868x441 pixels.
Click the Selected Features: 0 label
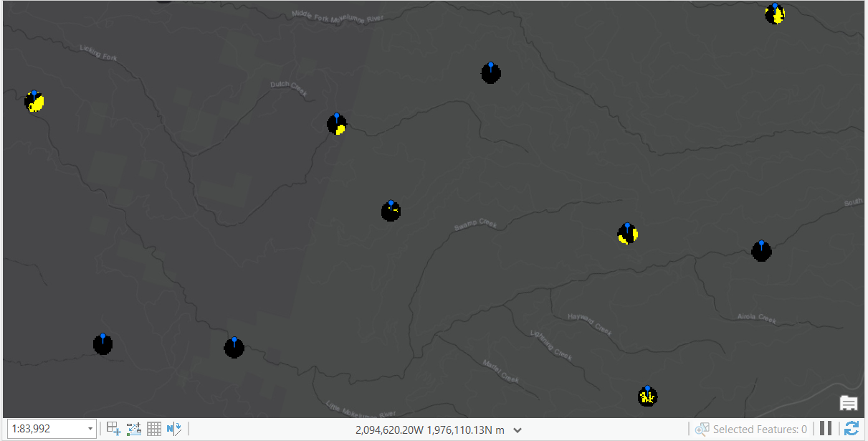pos(760,430)
